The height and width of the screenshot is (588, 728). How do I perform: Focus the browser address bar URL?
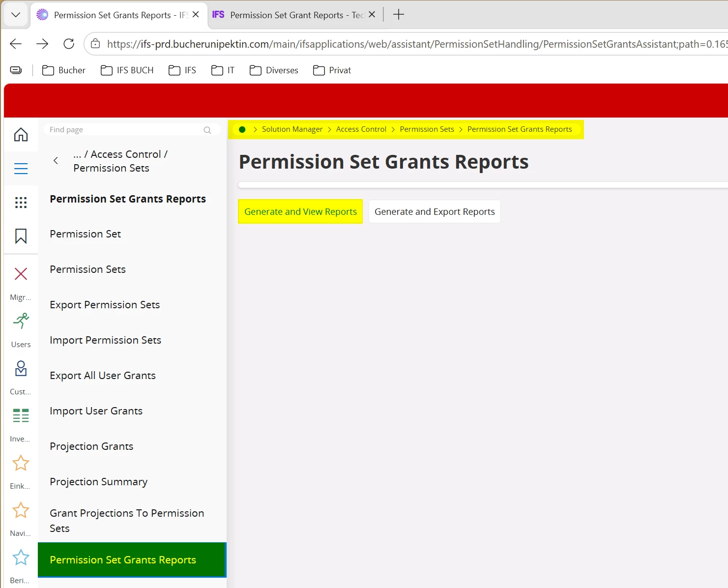pos(417,44)
